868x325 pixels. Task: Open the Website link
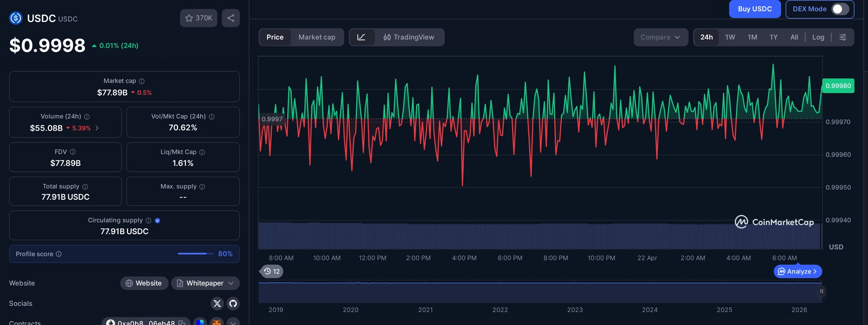click(144, 283)
